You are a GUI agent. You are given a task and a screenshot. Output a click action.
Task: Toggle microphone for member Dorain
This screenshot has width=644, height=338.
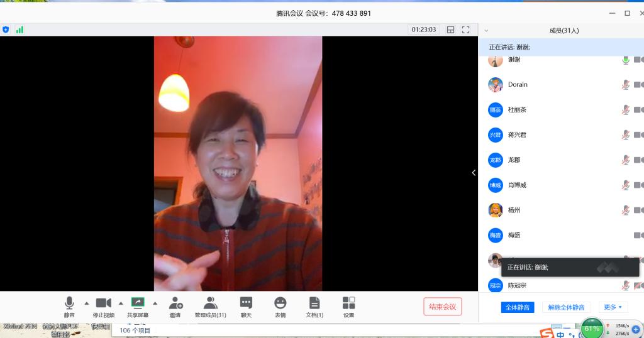[x=625, y=85]
